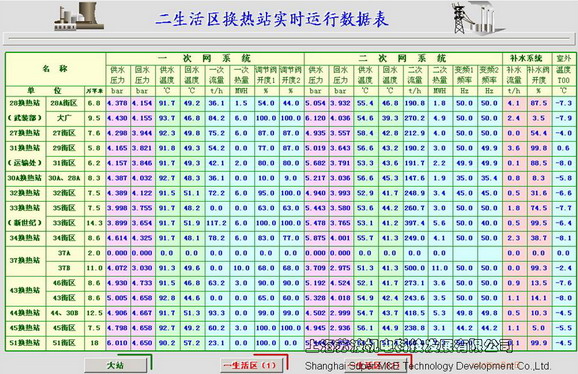Select the 37换热站 station row label
Screen dimensions: 578x374
[25, 261]
